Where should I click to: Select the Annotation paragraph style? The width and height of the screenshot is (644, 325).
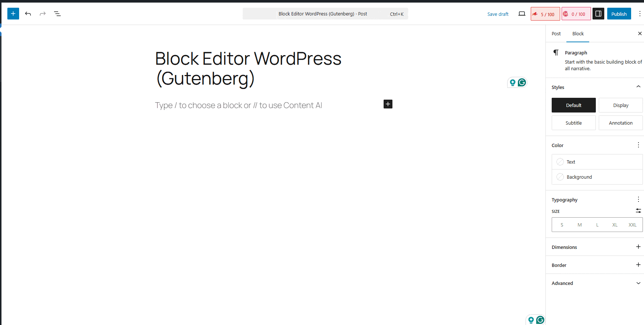pyautogui.click(x=621, y=123)
